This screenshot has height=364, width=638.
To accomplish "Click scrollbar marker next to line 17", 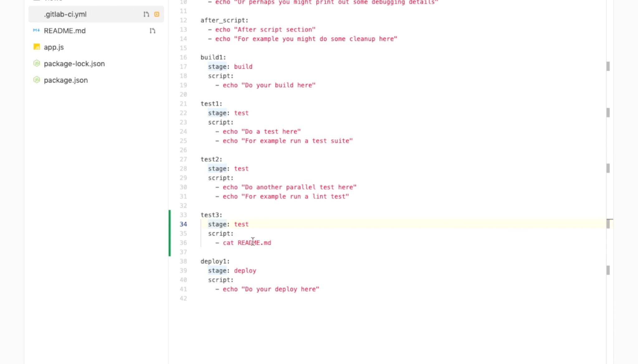I will click(x=608, y=66).
